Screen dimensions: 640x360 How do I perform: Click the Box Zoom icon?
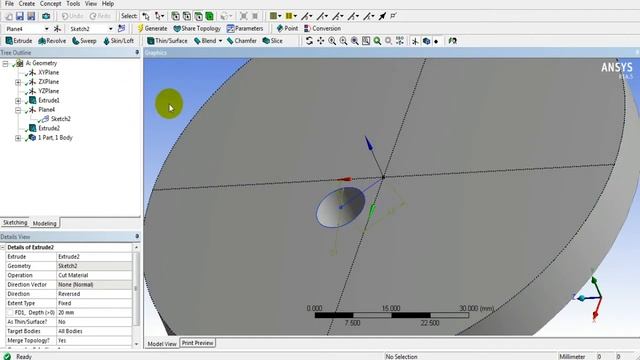coord(343,41)
